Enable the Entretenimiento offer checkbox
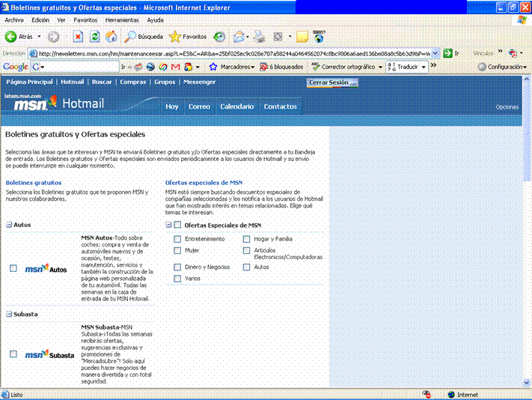Viewport: 532px width, 400px height. coord(177,239)
